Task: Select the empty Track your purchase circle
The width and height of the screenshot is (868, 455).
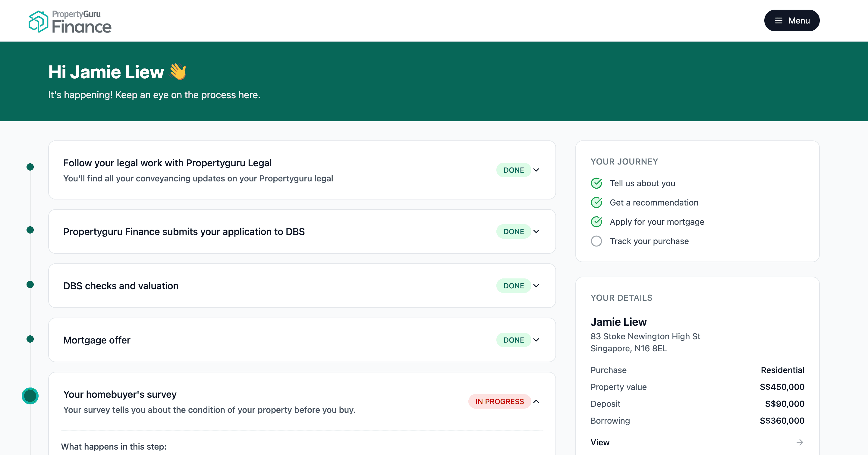Action: (x=596, y=241)
